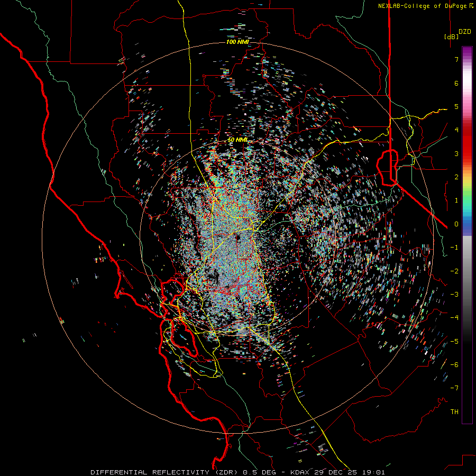Click the positive 6 scale label

tap(456, 83)
